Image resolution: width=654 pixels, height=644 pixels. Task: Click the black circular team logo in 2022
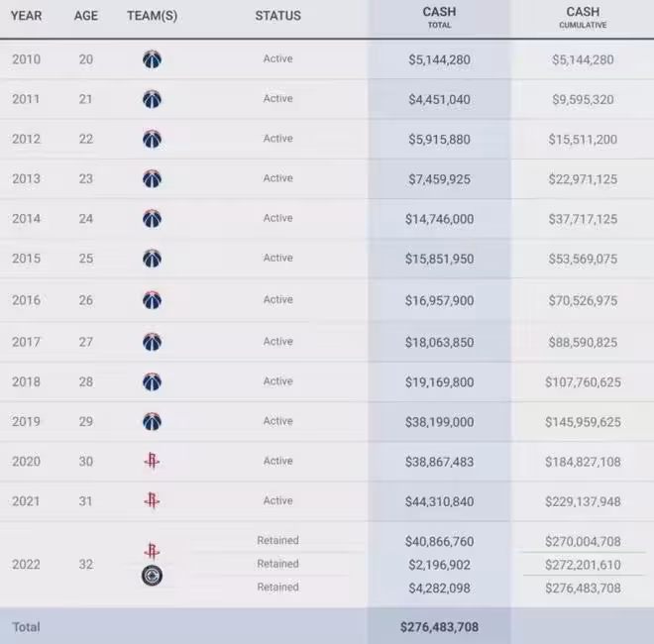click(152, 576)
